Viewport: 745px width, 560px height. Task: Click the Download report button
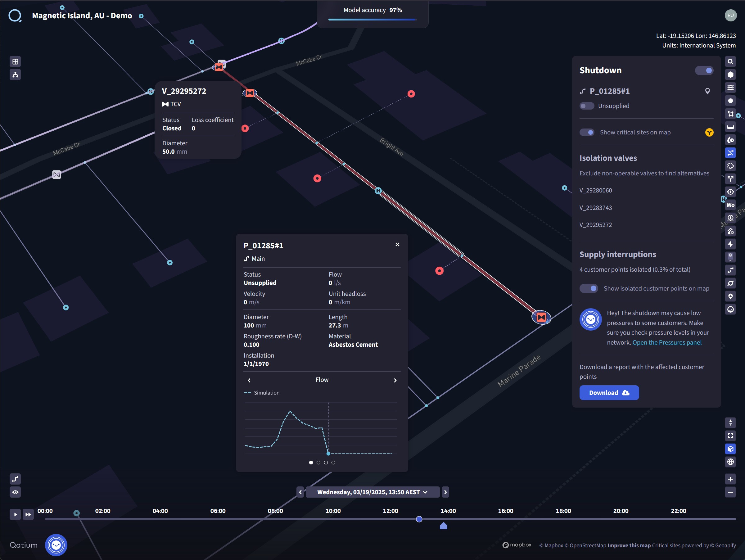pos(609,393)
